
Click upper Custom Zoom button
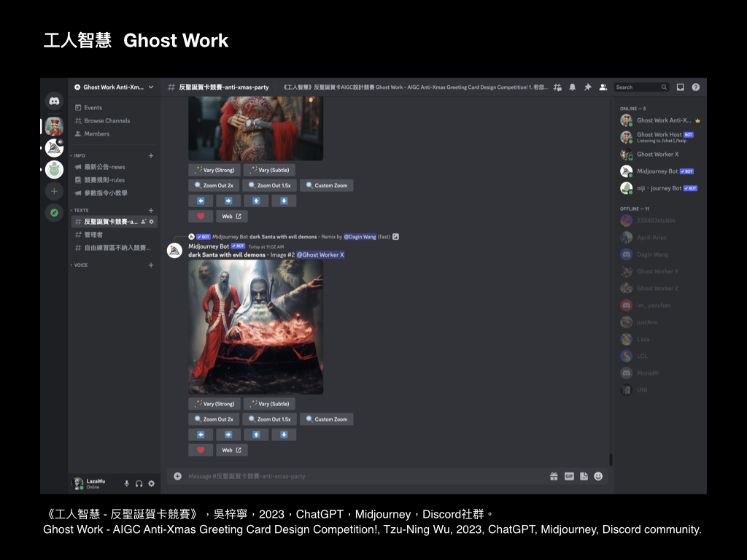coord(326,186)
